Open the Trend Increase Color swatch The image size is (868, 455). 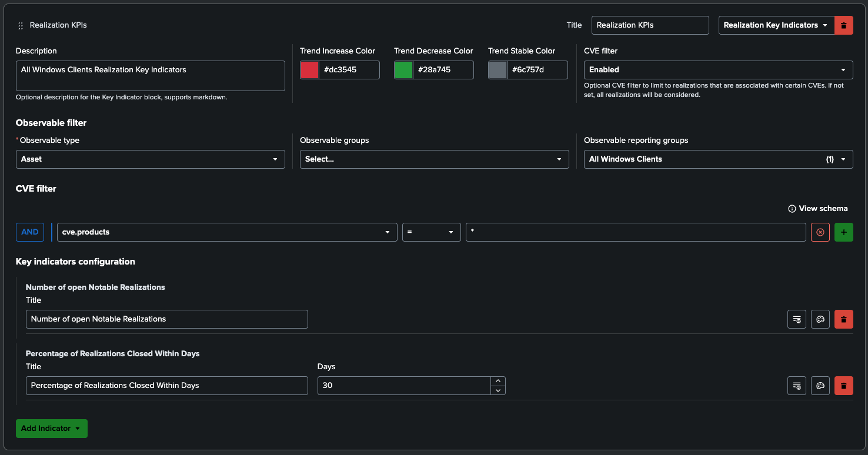tap(309, 69)
